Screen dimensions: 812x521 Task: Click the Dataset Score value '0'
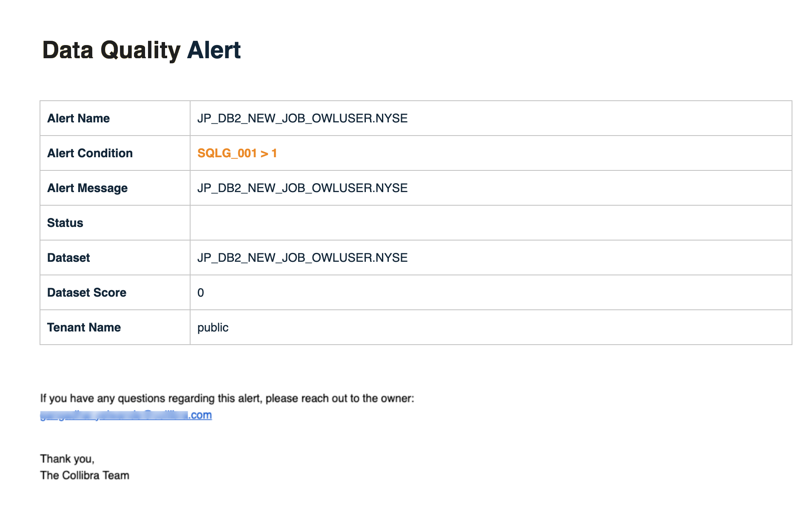click(x=201, y=292)
